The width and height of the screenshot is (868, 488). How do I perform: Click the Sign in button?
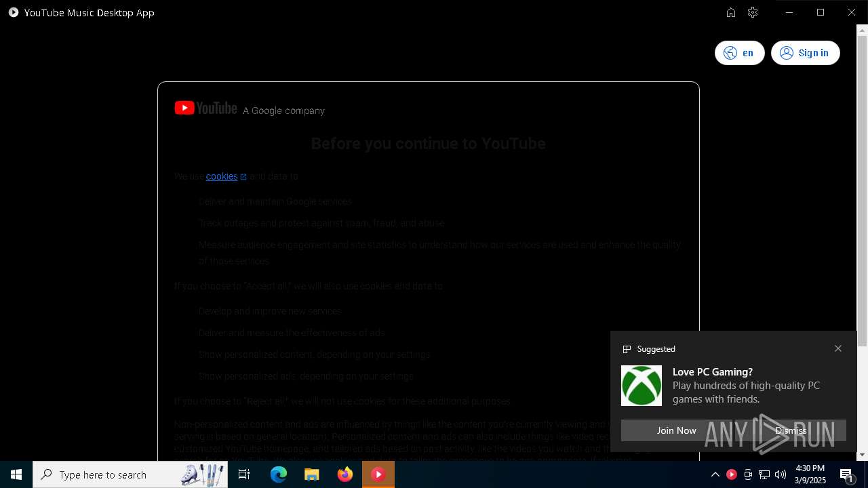tap(806, 53)
